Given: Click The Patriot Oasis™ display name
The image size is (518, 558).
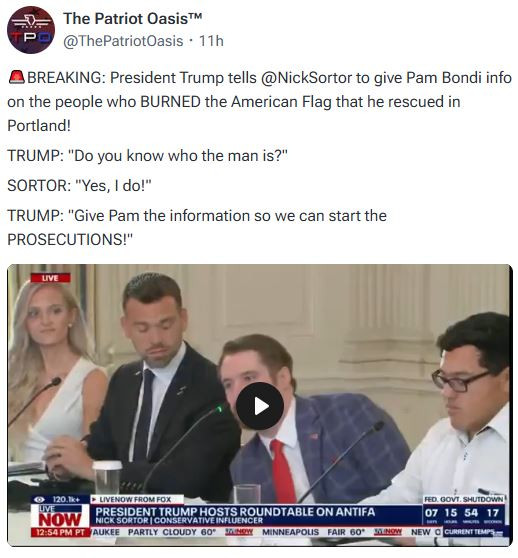Looking at the screenshot, I should [133, 19].
